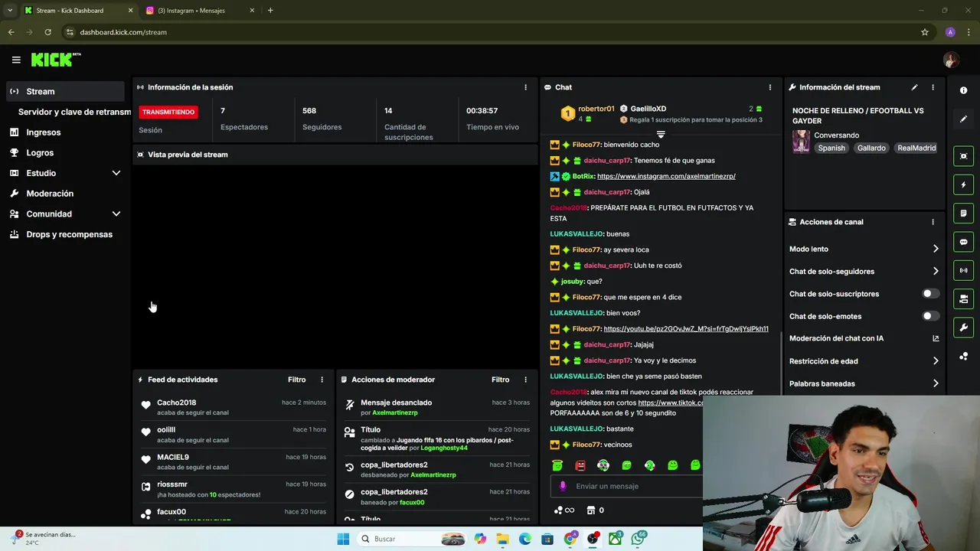Screen dimensions: 980x551
Task: Open Servidor y clave de retransmisión
Action: point(74,112)
